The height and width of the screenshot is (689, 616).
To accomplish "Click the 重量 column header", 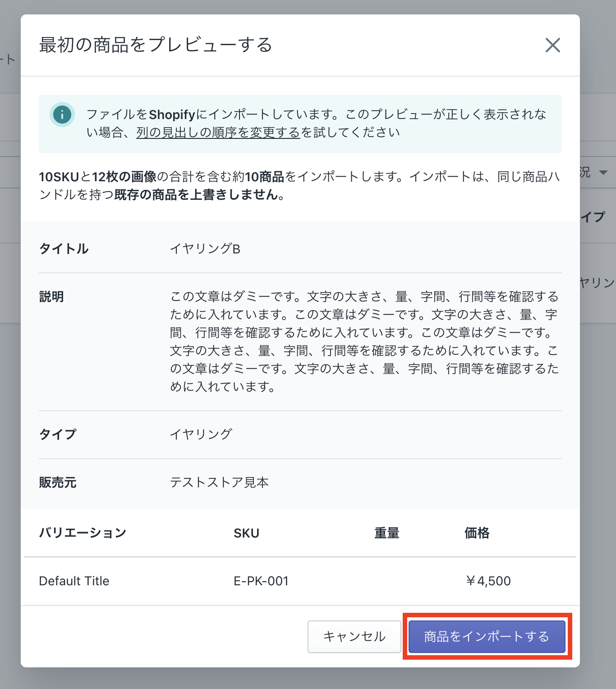I will tap(386, 533).
